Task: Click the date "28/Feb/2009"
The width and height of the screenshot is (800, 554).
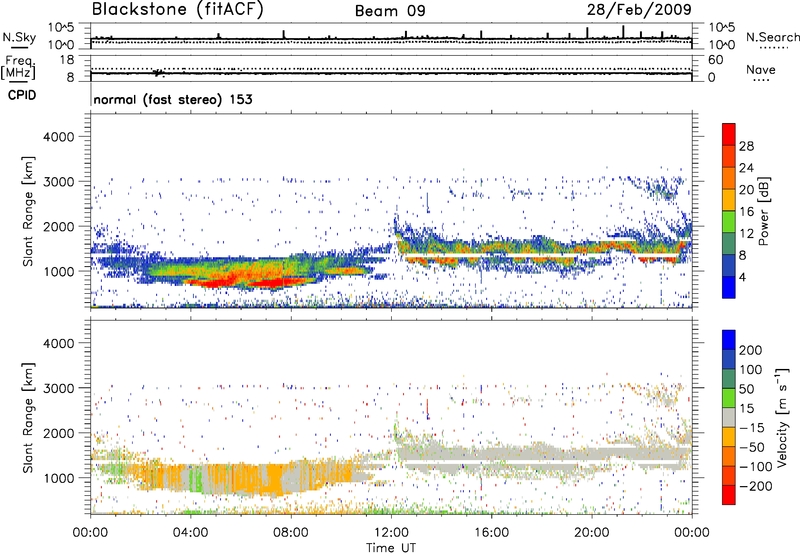Action: click(639, 10)
